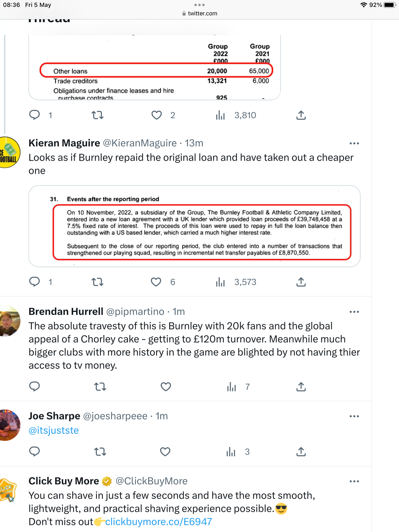
Task: Follow the clickbuymore.co/E6947 link
Action: point(159,522)
